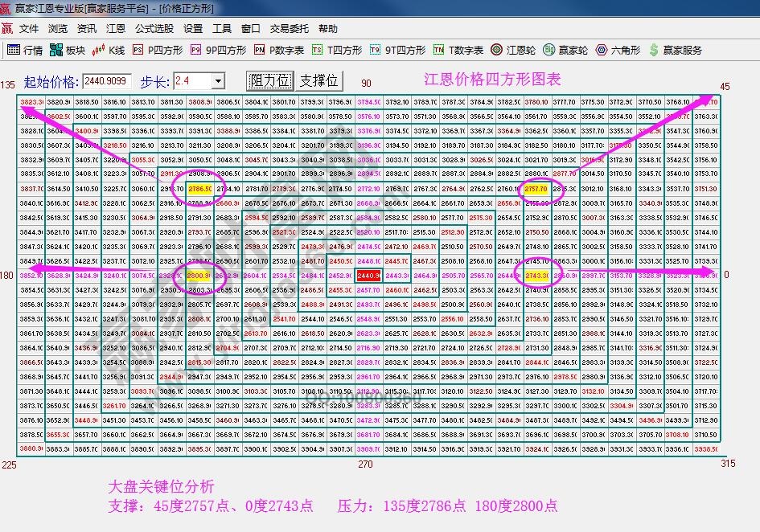The width and height of the screenshot is (760, 532).
Task: Open the 江恩 menu
Action: 115,28
